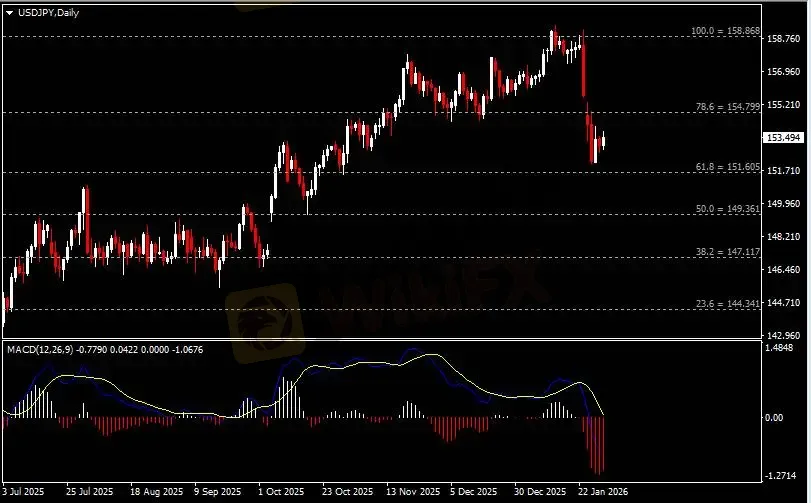
Task: Click the 13 Nov 2025 date label
Action: [x=413, y=491]
